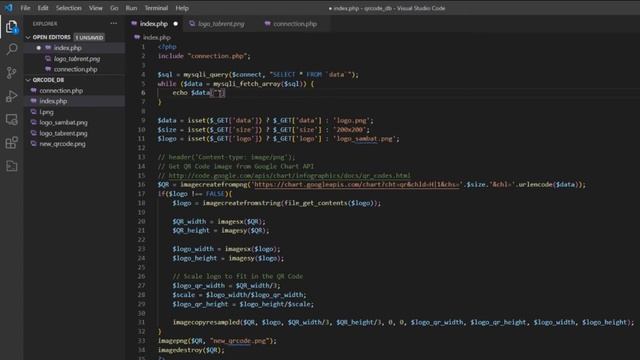
Task: Open the Run and Debug icon
Action: [11, 96]
